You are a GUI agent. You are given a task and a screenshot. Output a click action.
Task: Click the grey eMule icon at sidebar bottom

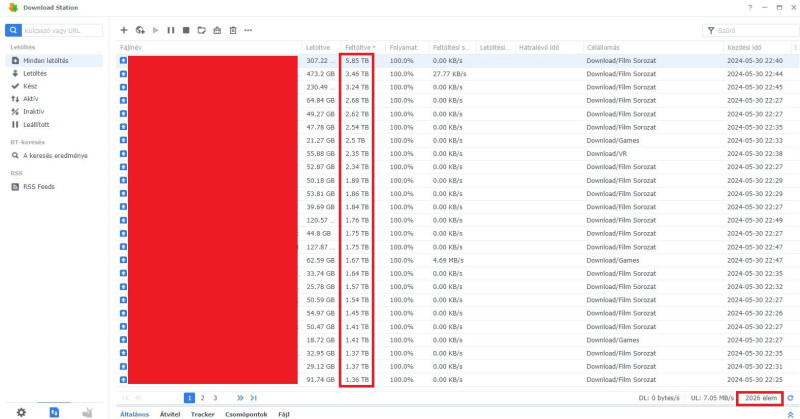coord(87,412)
